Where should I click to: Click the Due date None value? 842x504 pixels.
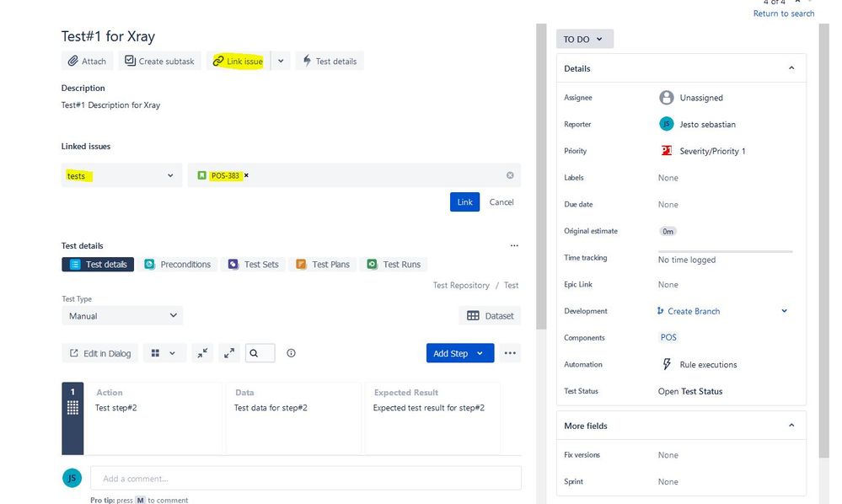(668, 205)
